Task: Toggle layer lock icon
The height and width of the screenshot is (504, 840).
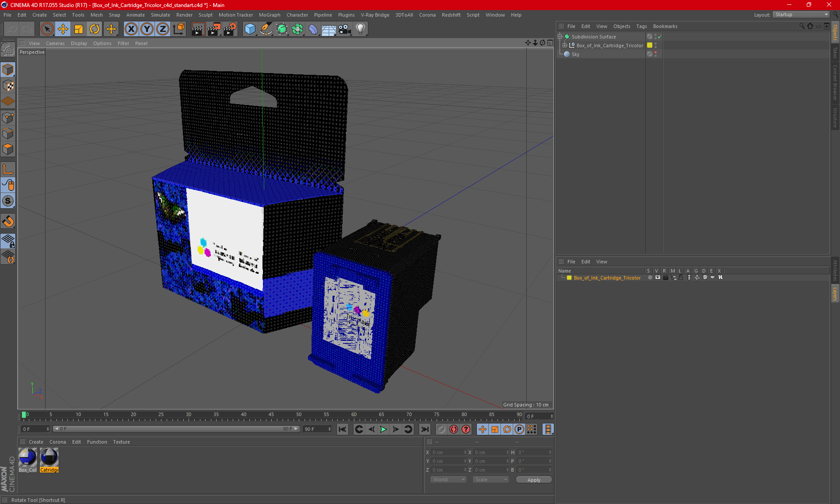Action: click(x=681, y=277)
